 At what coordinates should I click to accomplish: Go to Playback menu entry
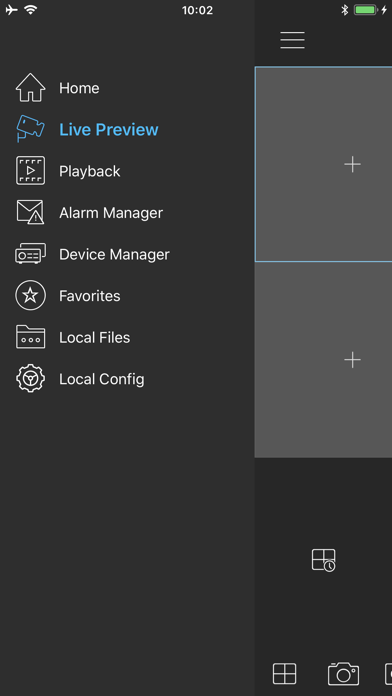click(90, 171)
